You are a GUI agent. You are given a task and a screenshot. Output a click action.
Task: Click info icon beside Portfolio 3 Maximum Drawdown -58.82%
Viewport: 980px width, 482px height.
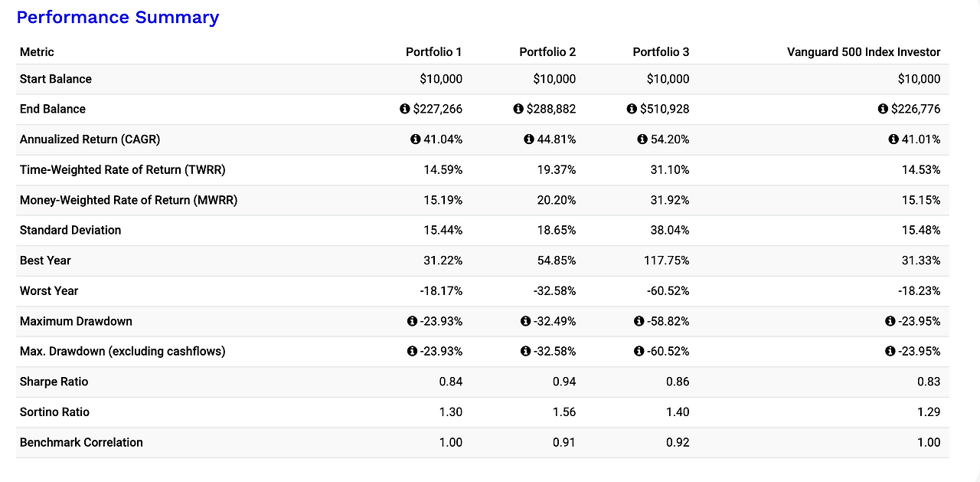(639, 321)
